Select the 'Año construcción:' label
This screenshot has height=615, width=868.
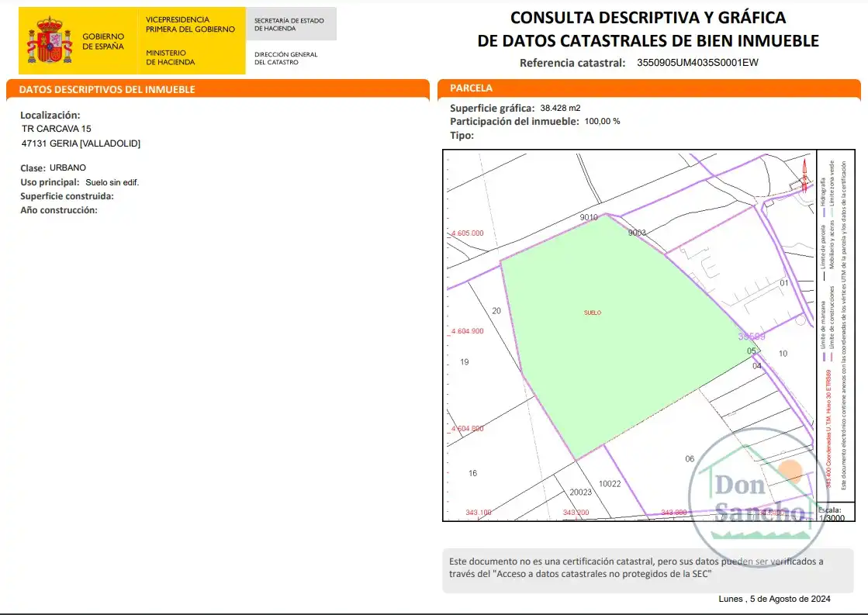59,210
